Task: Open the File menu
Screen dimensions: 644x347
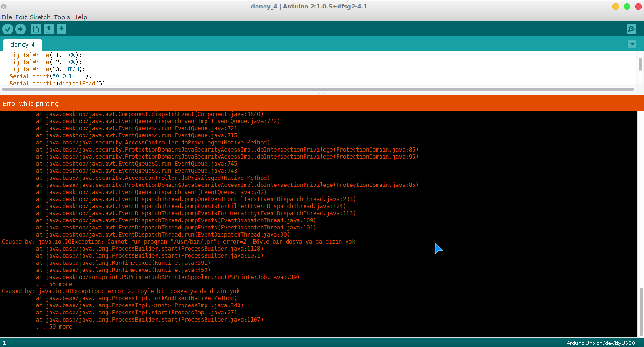Action: (7, 17)
